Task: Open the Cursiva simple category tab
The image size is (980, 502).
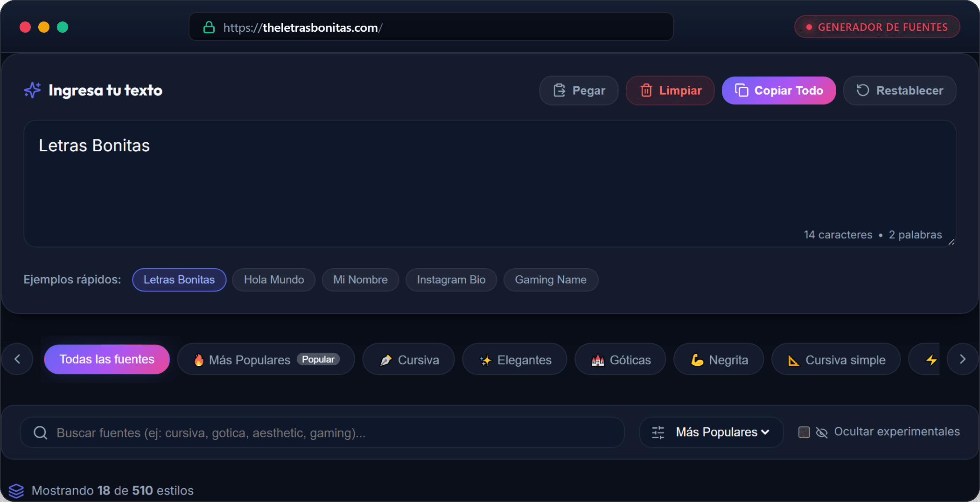Action: 836,360
